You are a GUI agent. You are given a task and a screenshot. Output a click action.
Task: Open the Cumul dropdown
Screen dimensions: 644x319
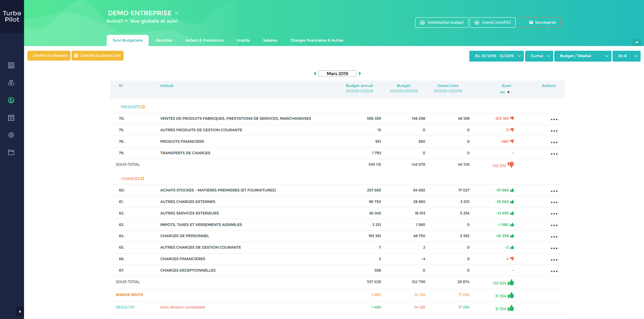(x=539, y=56)
